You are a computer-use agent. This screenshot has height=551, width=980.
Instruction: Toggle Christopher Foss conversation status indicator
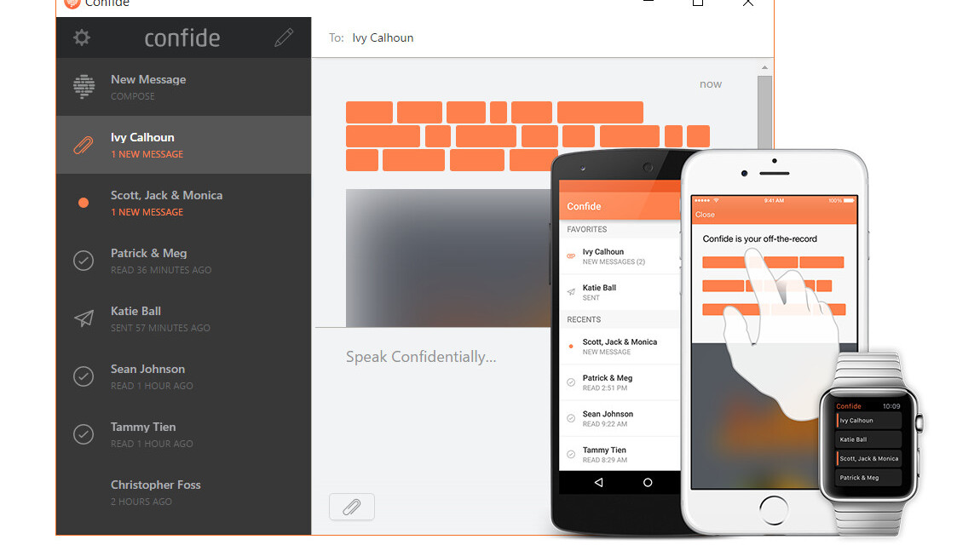click(x=83, y=492)
